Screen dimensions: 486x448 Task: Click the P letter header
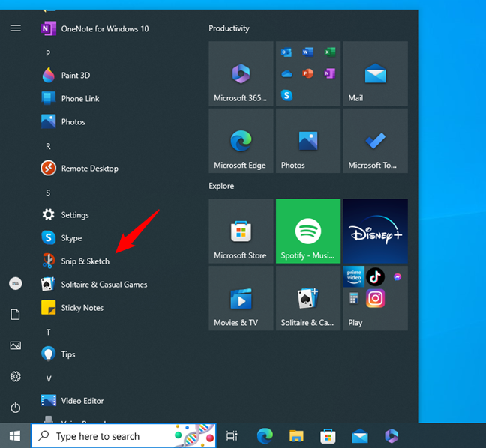(48, 53)
